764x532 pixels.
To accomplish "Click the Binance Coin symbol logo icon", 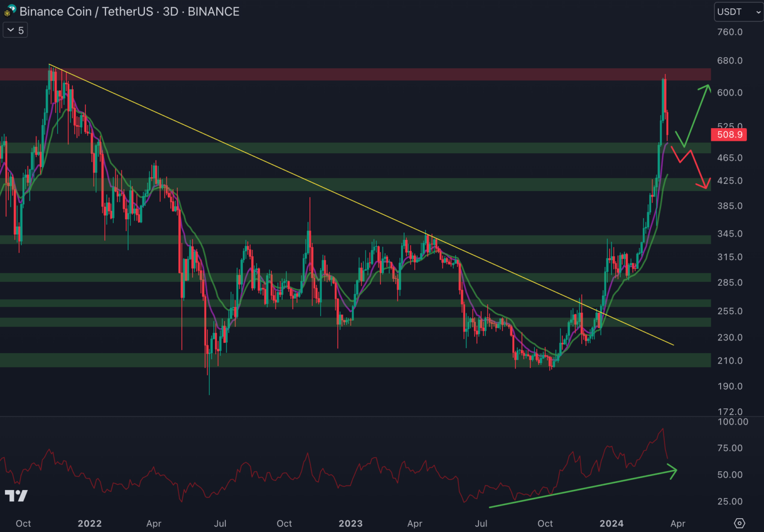I will click(9, 11).
